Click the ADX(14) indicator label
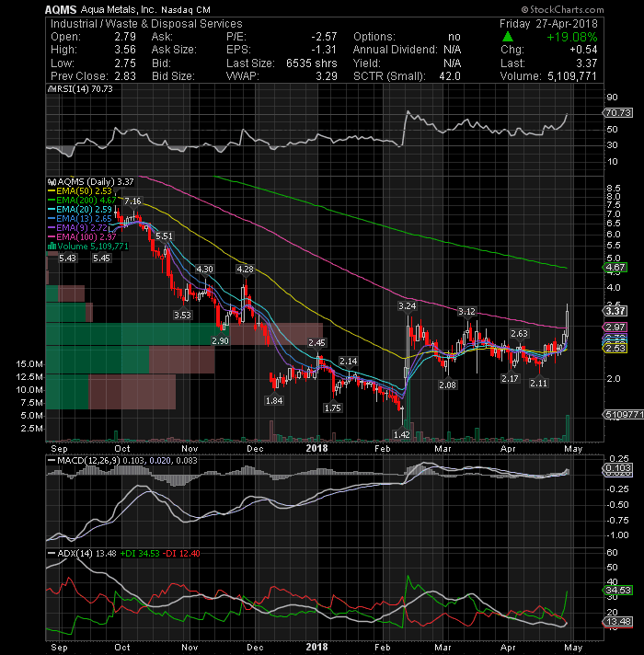This screenshot has height=655, width=644. [75, 554]
